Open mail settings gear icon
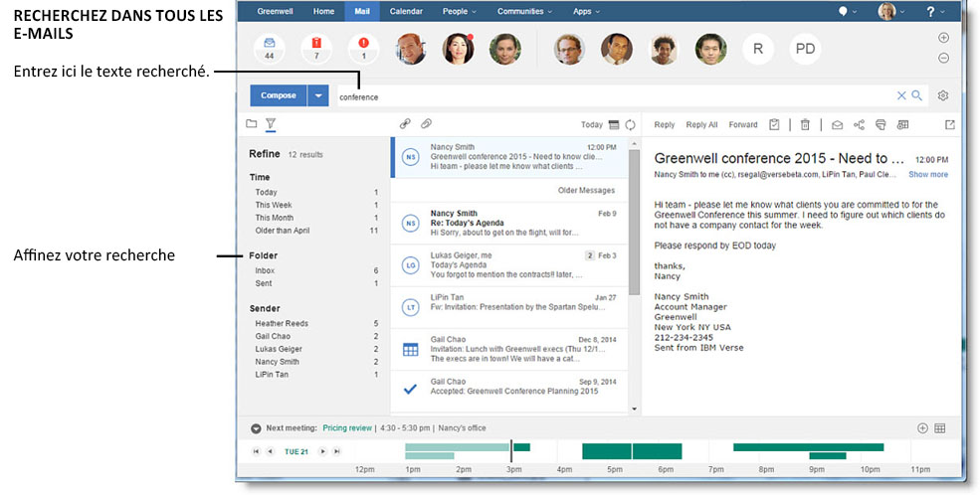Viewport: 980px width, 495px height. [x=943, y=95]
